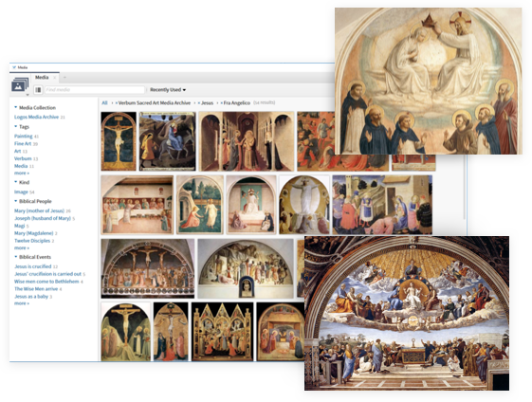
Task: Filter by kind Image
Action: [21, 192]
